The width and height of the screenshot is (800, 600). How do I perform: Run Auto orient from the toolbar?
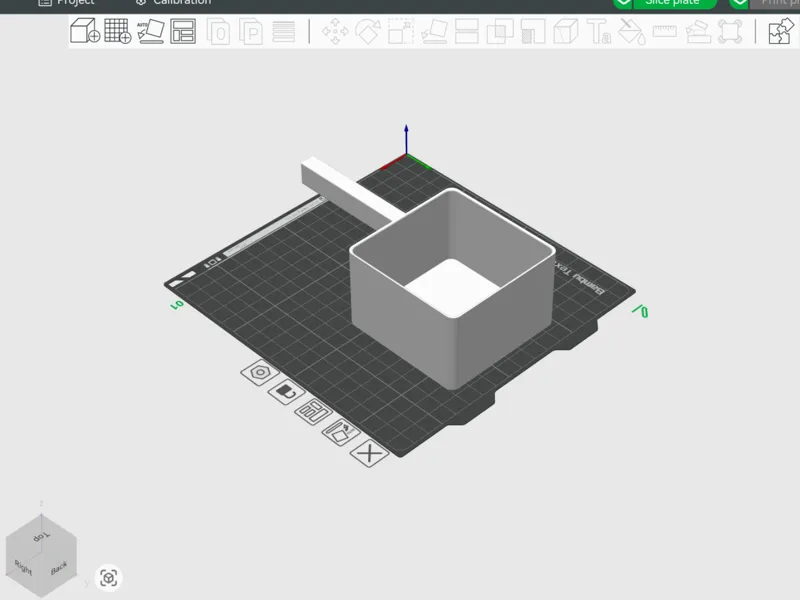[x=151, y=31]
